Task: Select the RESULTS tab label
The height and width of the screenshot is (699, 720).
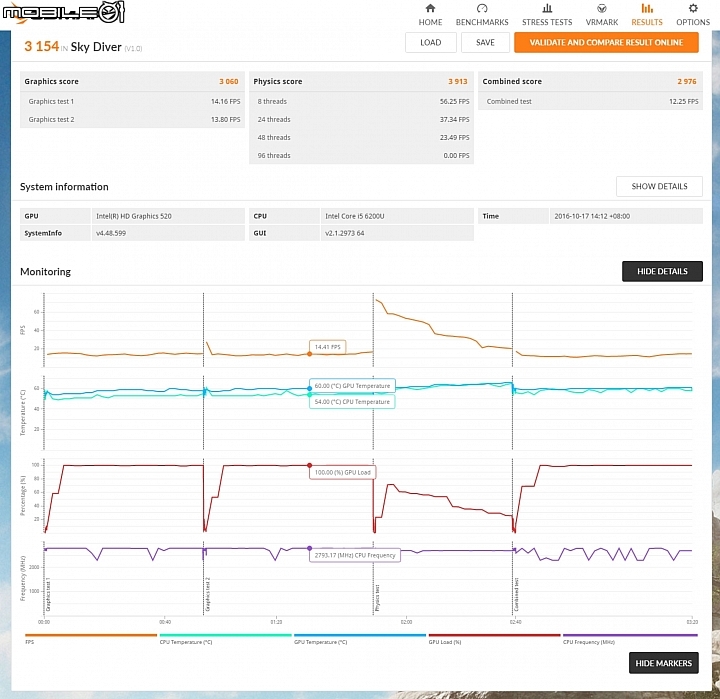Action: coord(647,22)
